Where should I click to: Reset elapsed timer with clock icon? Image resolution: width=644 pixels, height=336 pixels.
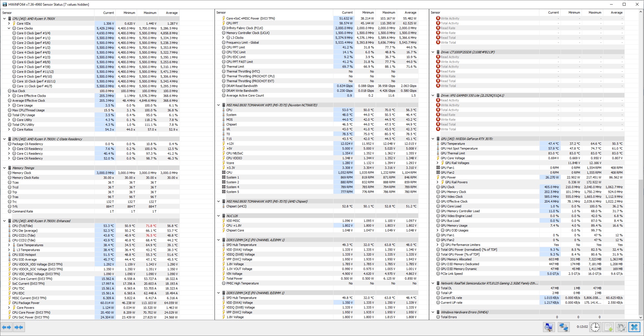coord(595,327)
